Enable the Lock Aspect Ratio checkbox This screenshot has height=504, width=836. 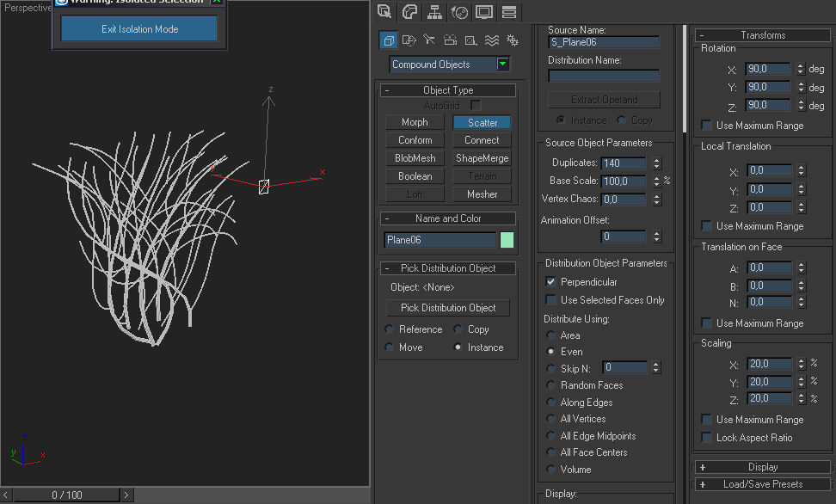coord(707,438)
